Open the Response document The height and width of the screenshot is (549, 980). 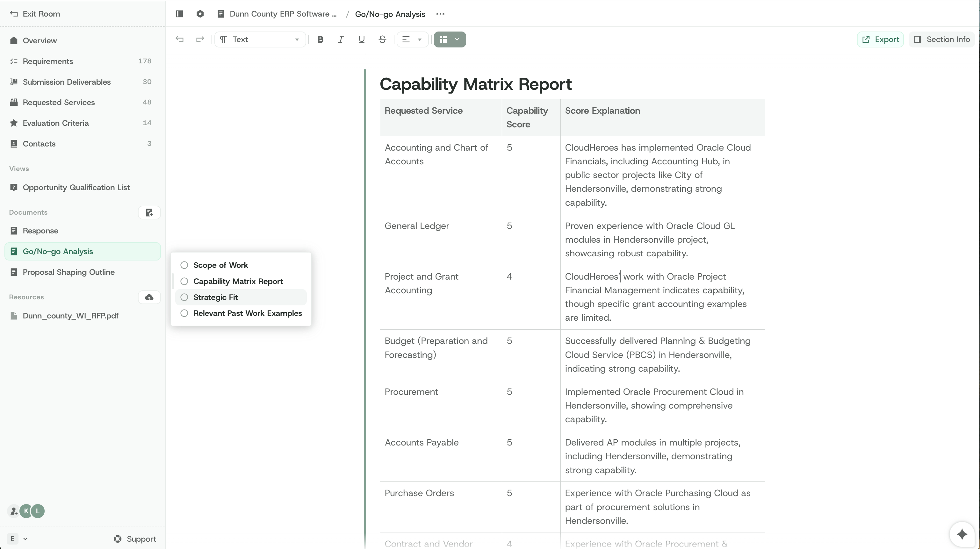click(83, 231)
